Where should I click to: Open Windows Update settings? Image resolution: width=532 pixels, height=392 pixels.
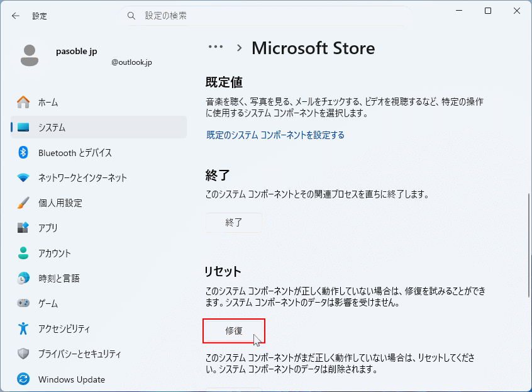coord(99,379)
